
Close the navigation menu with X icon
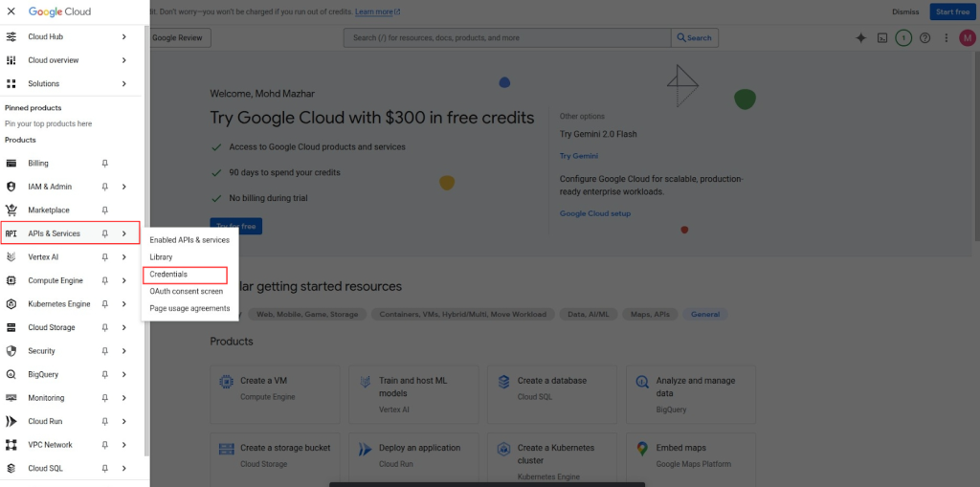(11, 11)
